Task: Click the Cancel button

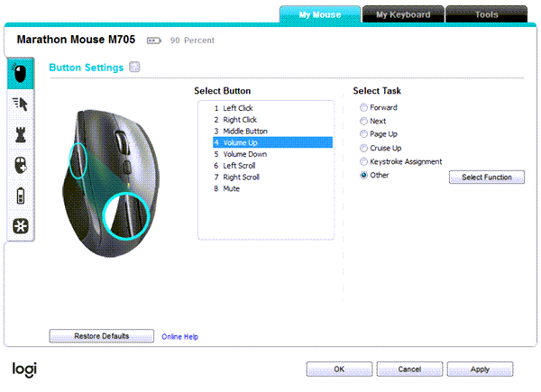Action: pos(409,369)
